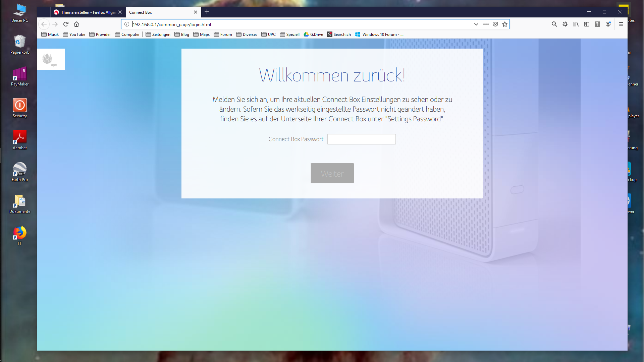Expand the URL bar history dropdown arrow
This screenshot has width=644, height=362.
pos(476,24)
